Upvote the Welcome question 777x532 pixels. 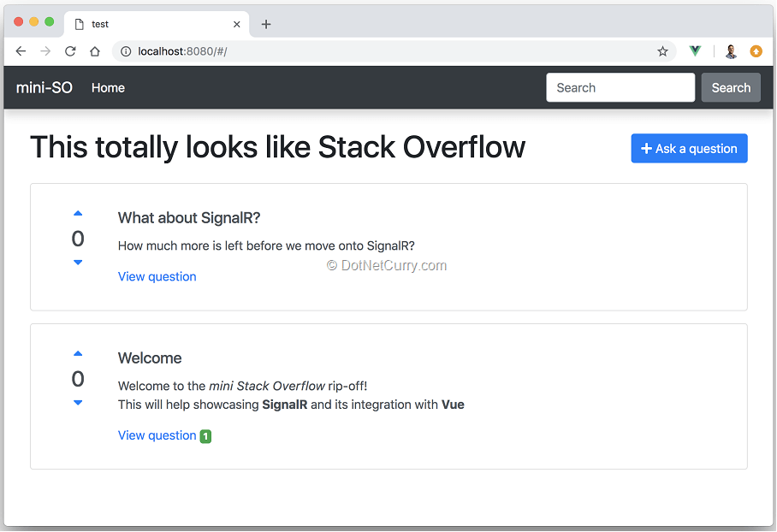tap(78, 354)
